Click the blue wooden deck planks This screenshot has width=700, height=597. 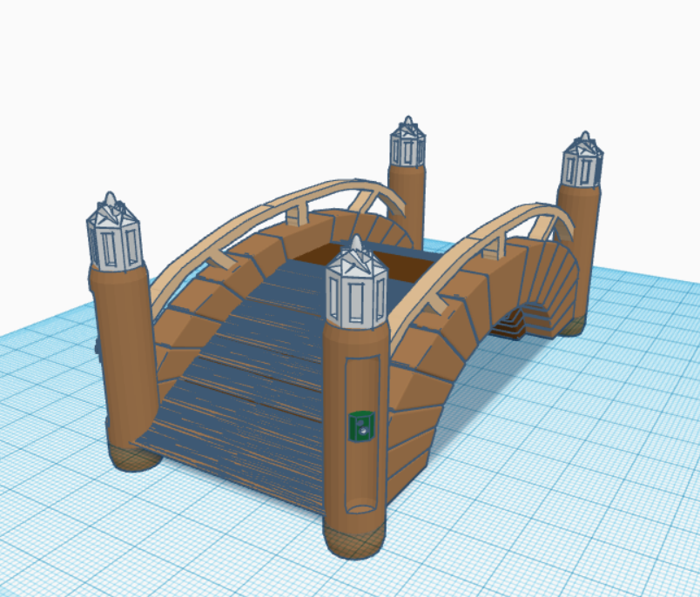(279, 348)
